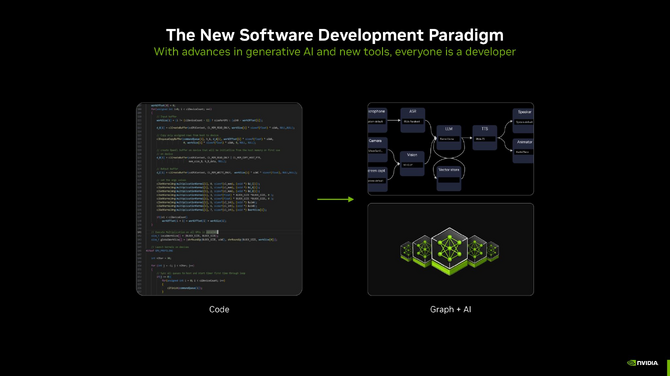Click the "Code" caption label
670x376 pixels.
coord(219,309)
